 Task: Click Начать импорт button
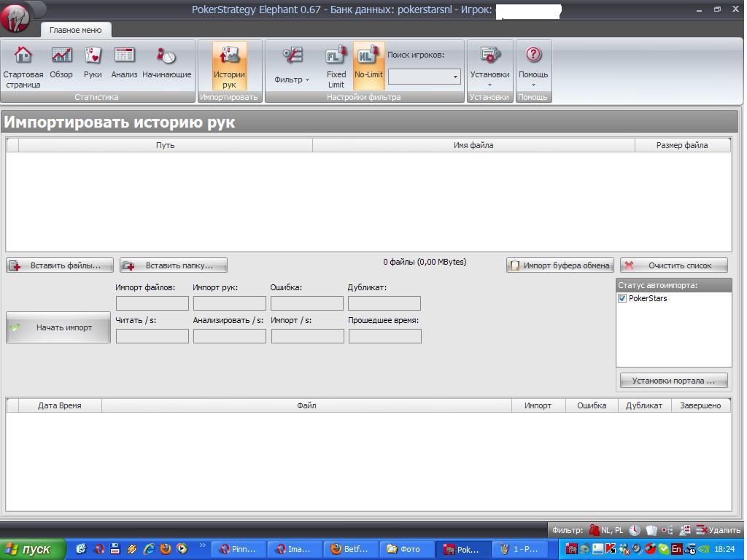pos(58,327)
